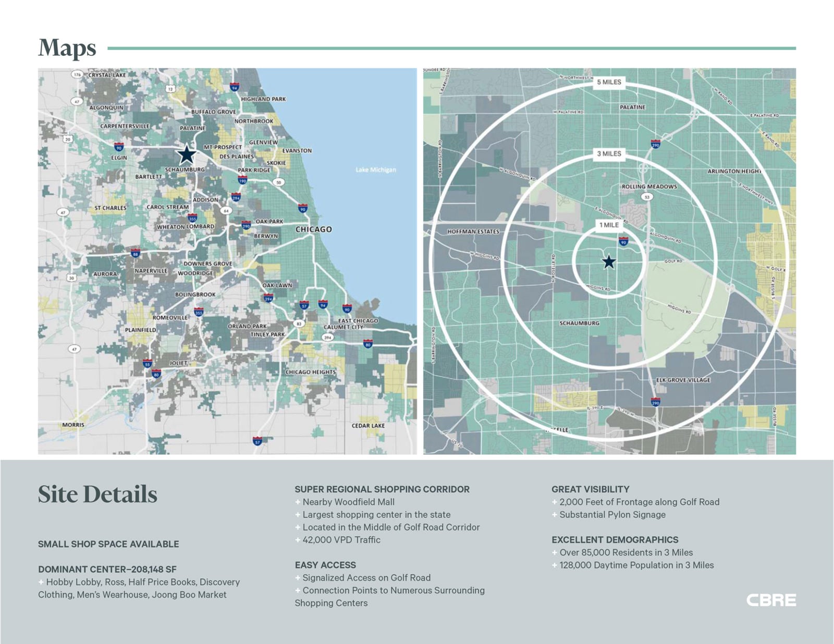Image resolution: width=834 pixels, height=644 pixels.
Task: Click the I-290 shield below Elk Grove Village
Action: click(x=655, y=402)
